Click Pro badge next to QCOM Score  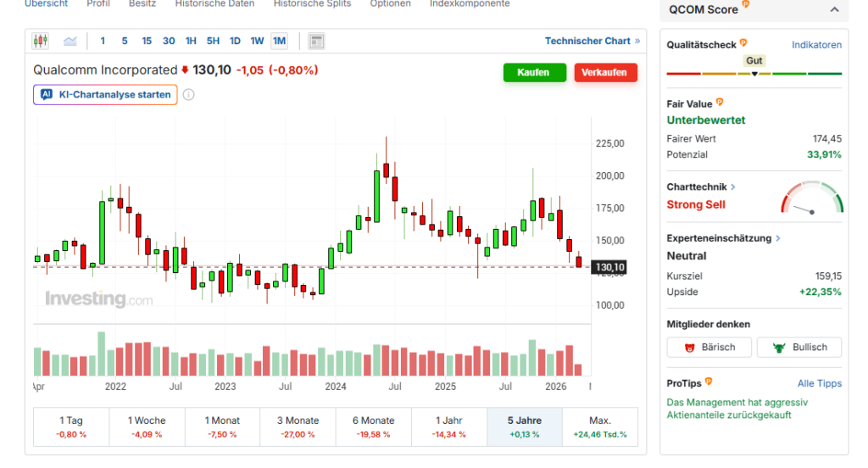coord(746,5)
